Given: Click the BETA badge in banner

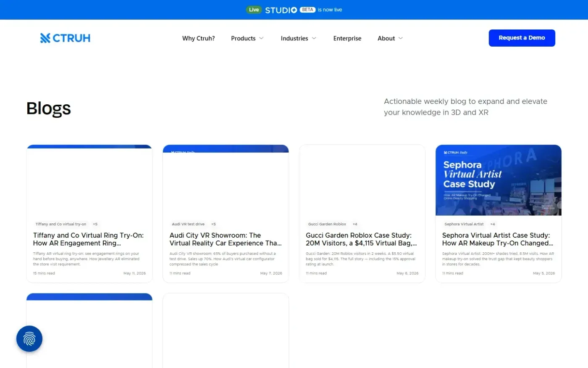Looking at the screenshot, I should [x=307, y=10].
